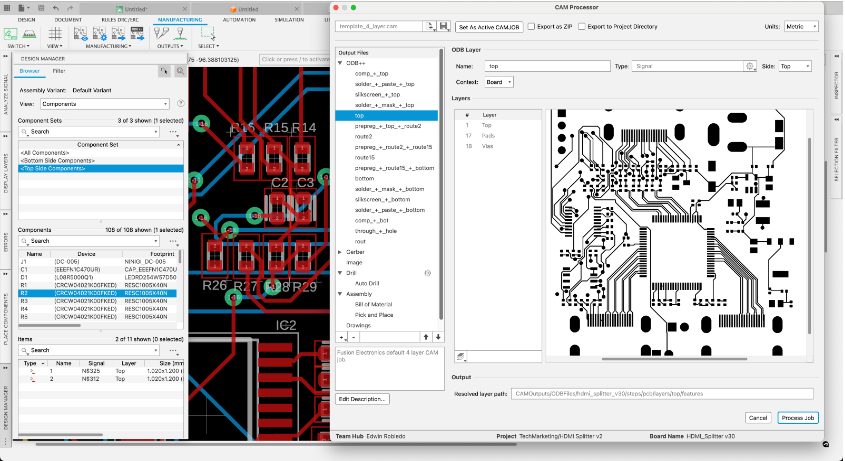Click the View grid icon in ribbon

point(54,34)
